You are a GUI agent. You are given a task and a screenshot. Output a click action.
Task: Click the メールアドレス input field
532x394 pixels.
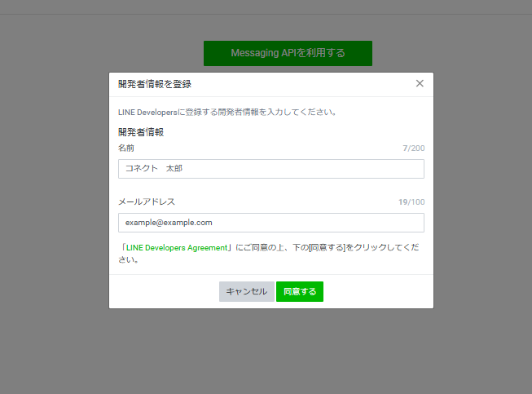point(271,223)
